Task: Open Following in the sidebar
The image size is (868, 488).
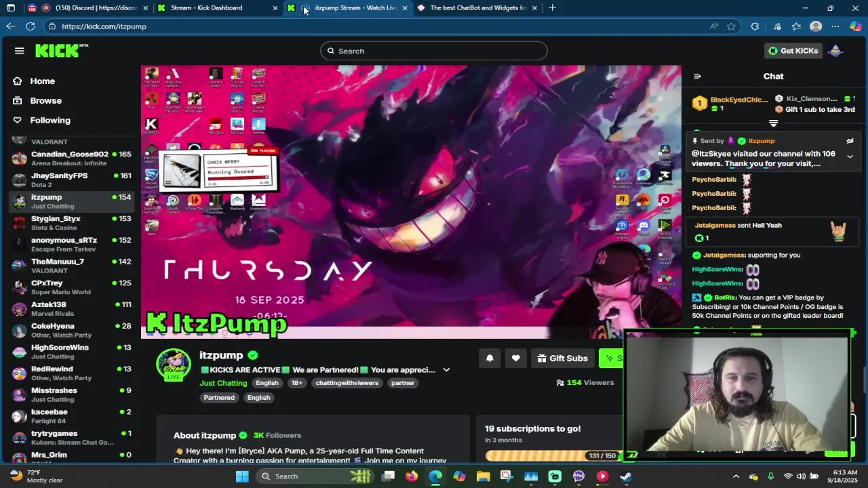Action: tap(50, 120)
